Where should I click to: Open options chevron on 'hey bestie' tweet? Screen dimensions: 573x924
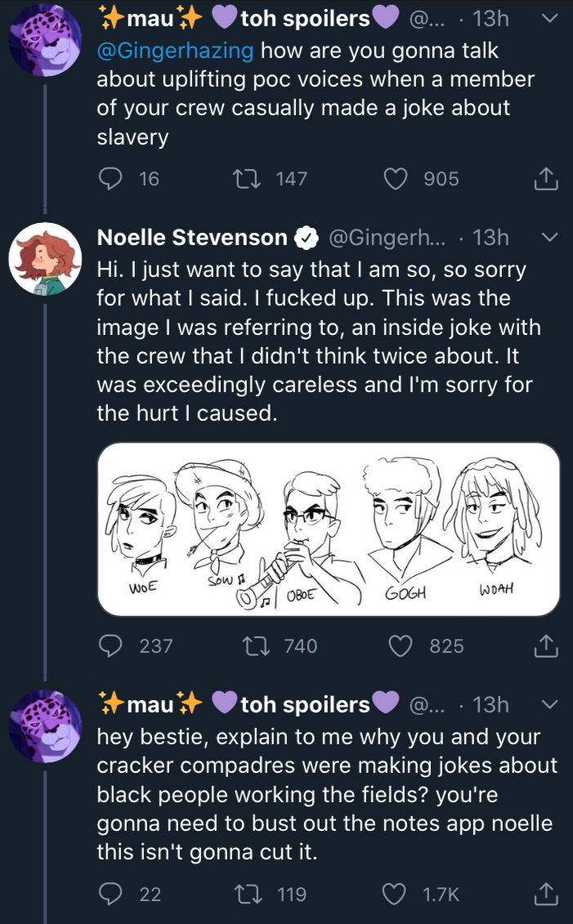point(549,703)
